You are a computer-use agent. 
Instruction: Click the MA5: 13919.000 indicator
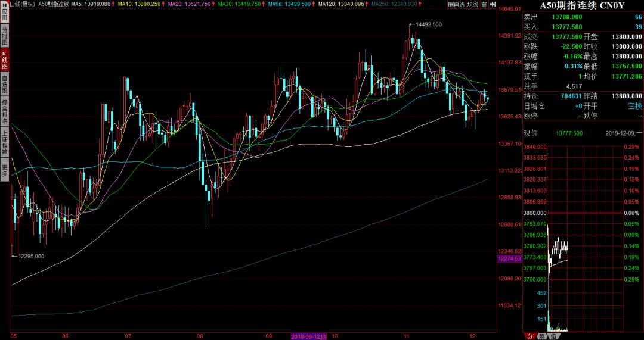[x=91, y=4]
